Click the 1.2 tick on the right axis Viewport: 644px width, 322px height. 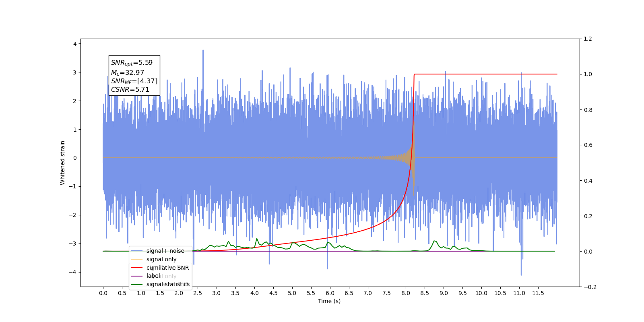click(588, 39)
